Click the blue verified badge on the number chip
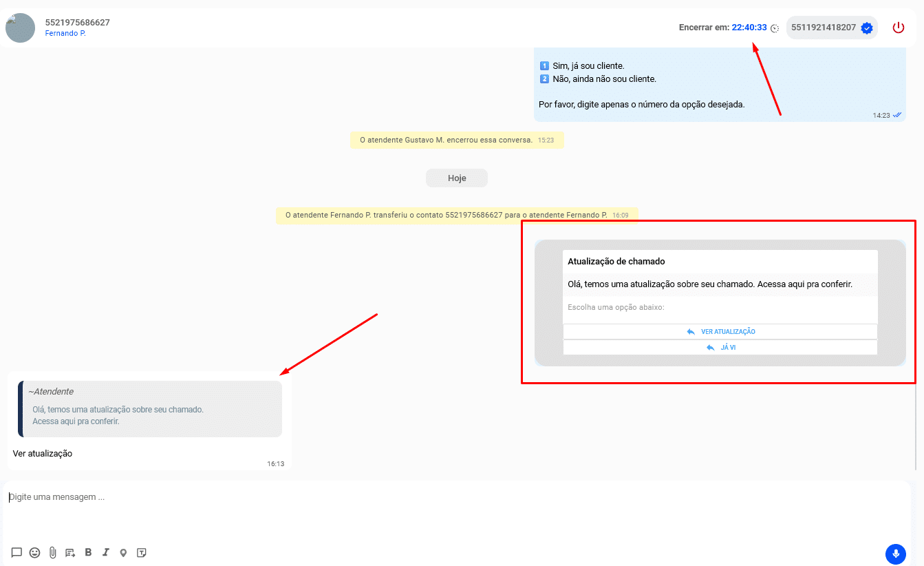Image resolution: width=924 pixels, height=566 pixels. [x=866, y=28]
